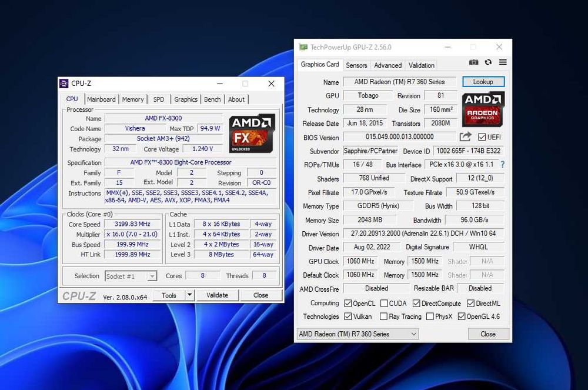This screenshot has width=588, height=390.
Task: Toggle the OpenGL 4.6 checkbox
Action: (462, 316)
